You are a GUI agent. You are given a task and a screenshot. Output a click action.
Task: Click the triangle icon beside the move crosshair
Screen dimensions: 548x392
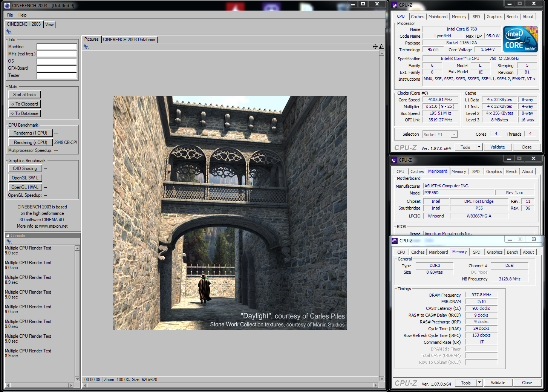(381, 47)
